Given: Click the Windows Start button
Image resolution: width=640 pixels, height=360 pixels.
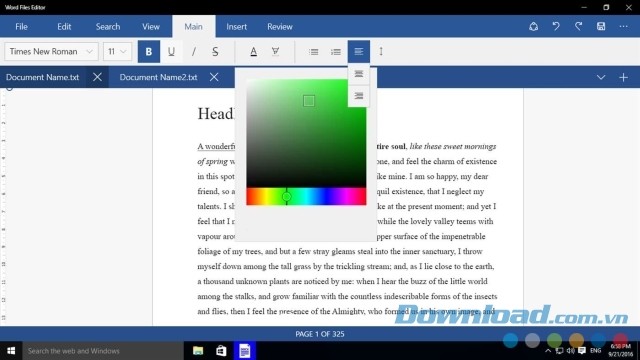Looking at the screenshot, I should (11, 351).
